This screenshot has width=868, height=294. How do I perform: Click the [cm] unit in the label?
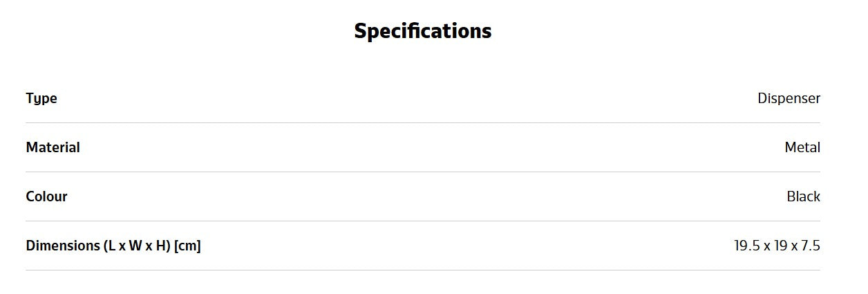(188, 246)
